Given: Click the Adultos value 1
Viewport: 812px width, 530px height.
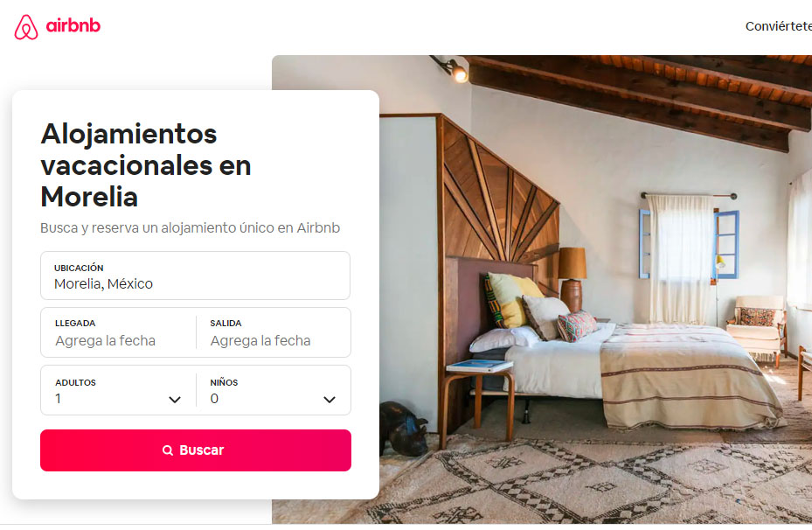Looking at the screenshot, I should coord(58,399).
